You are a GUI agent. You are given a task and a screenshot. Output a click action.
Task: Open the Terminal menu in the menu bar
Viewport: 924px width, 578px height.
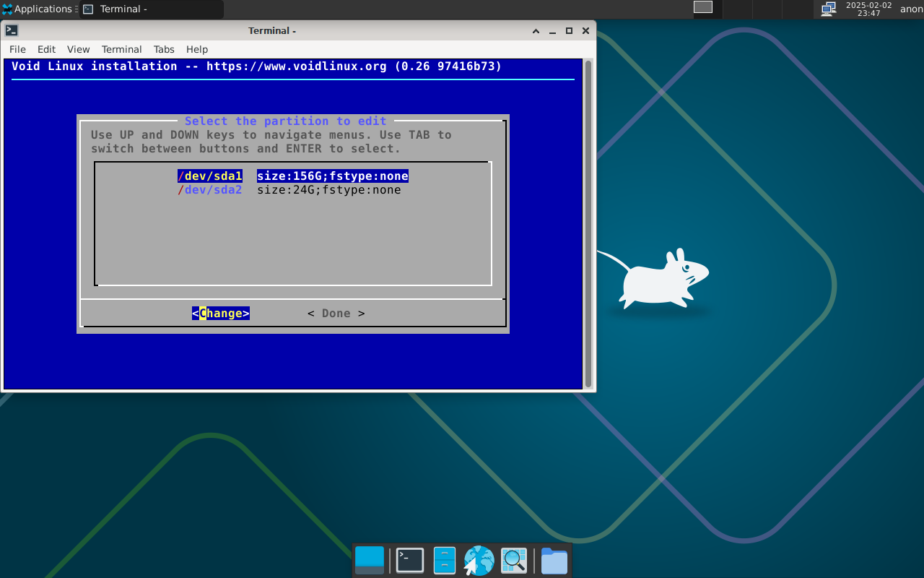tap(121, 49)
